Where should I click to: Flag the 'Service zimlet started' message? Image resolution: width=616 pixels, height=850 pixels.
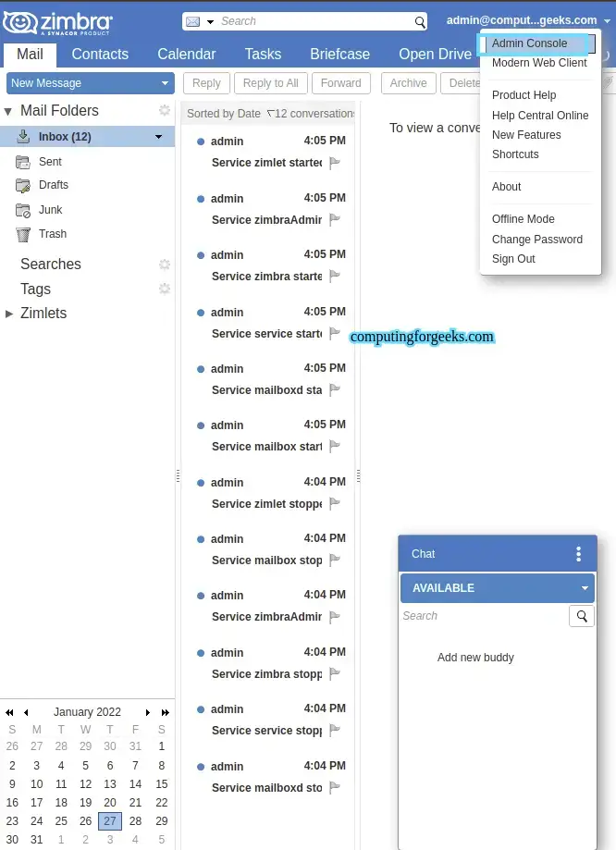tap(335, 163)
